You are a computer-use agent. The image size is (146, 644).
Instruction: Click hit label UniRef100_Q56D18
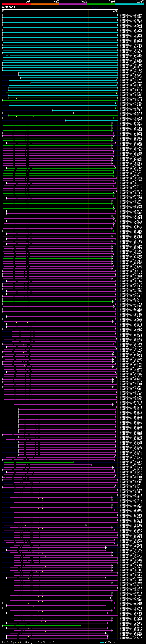coord(131,115)
